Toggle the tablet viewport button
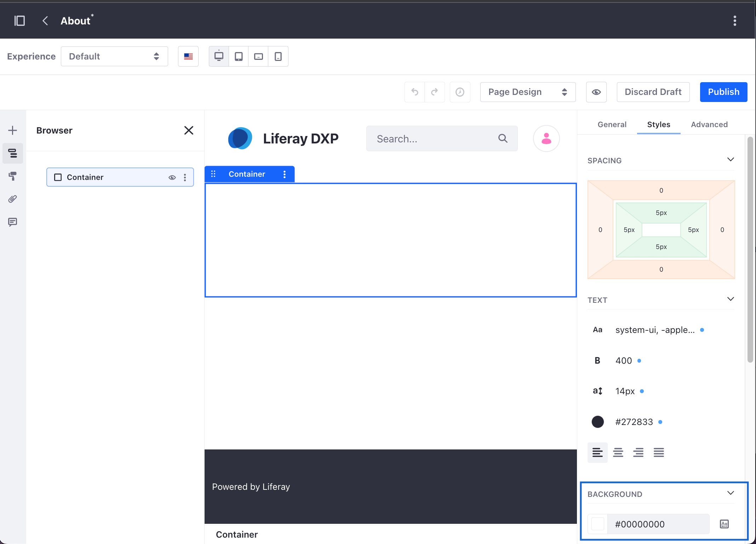756x544 pixels. 238,56
